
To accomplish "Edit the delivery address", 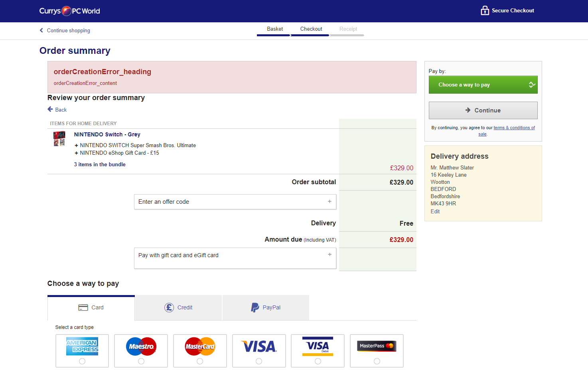I will click(435, 211).
